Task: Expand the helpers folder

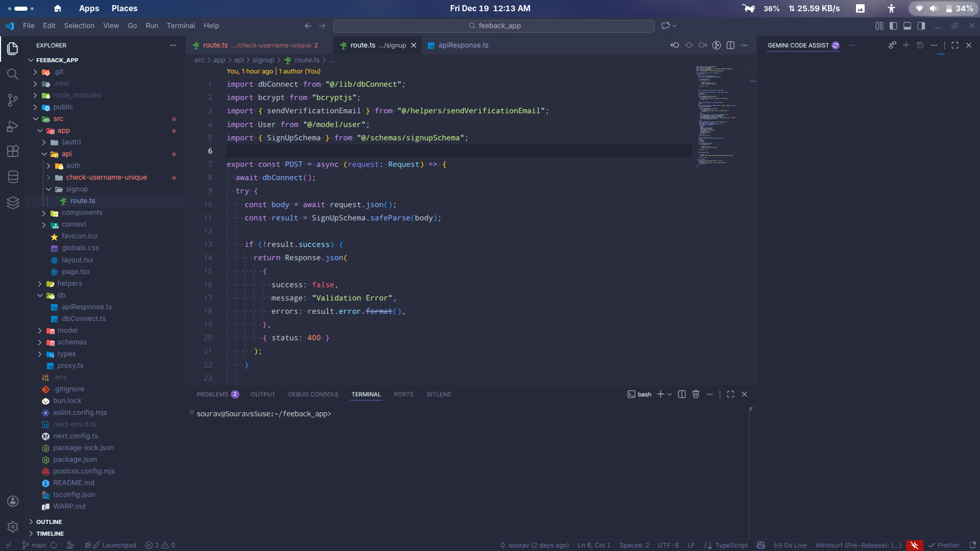Action: [x=69, y=284]
